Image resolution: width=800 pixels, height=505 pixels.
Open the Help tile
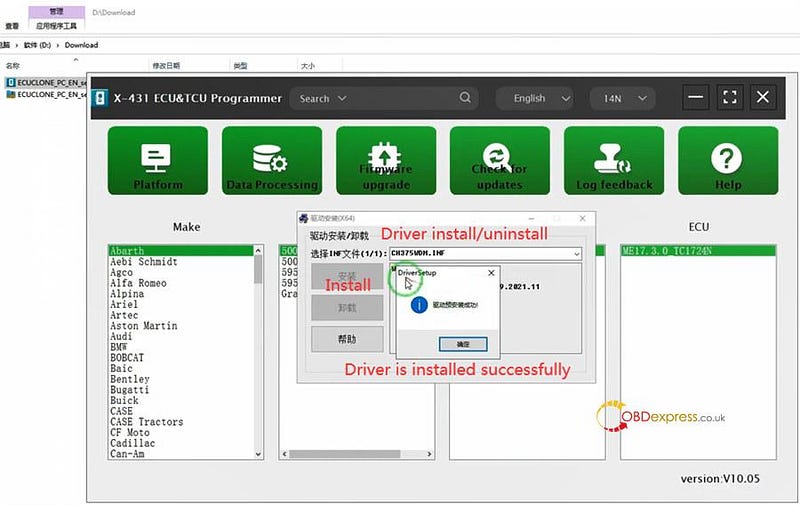coord(728,161)
